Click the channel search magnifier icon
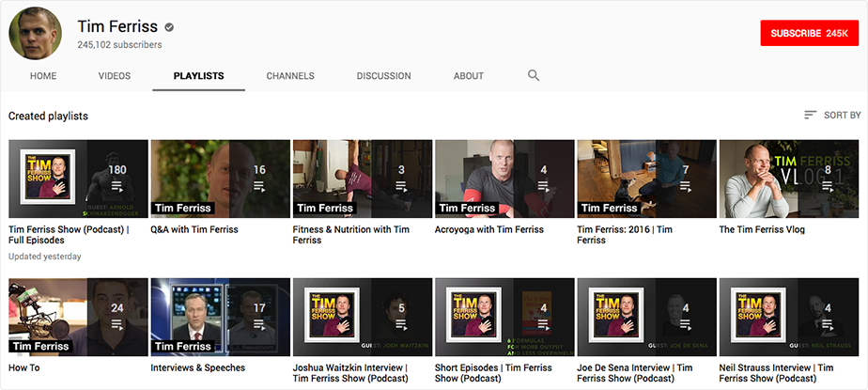This screenshot has height=390, width=868. coord(534,76)
